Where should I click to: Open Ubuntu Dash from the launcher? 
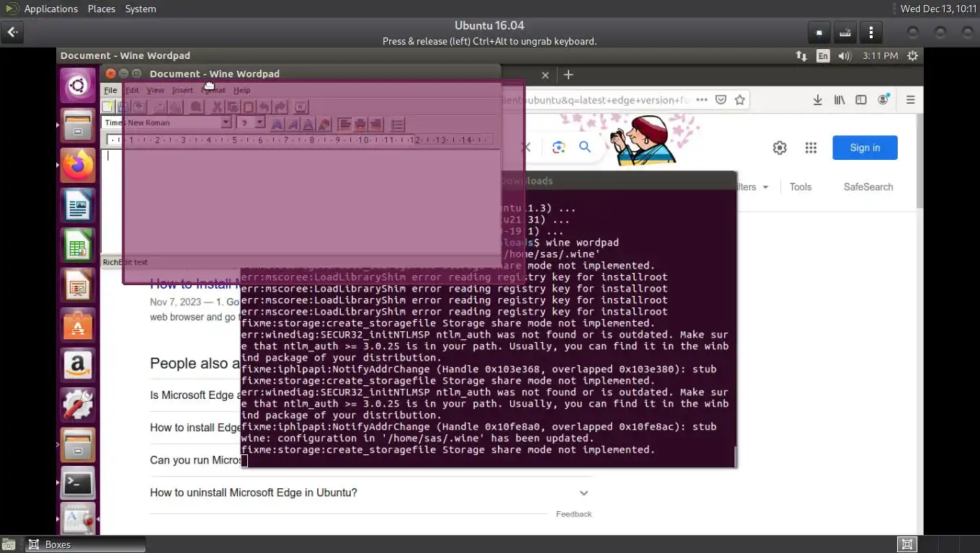coord(78,86)
